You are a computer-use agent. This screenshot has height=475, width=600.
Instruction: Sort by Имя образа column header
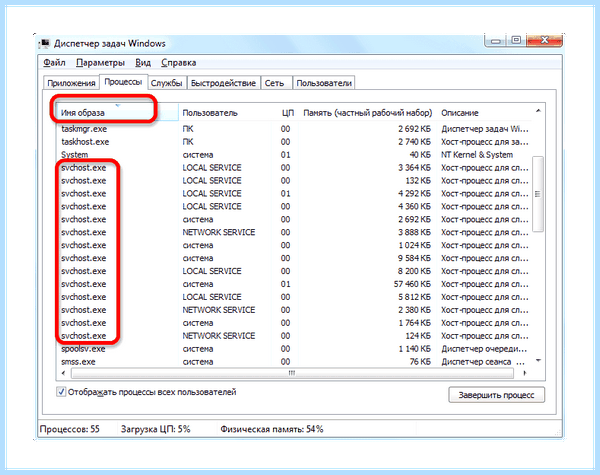point(117,113)
